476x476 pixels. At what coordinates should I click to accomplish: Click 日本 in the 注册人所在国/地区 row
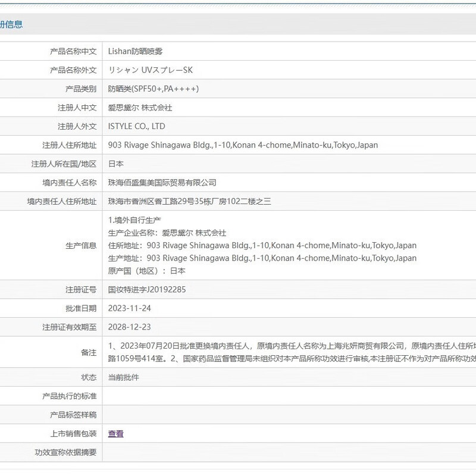[115, 164]
